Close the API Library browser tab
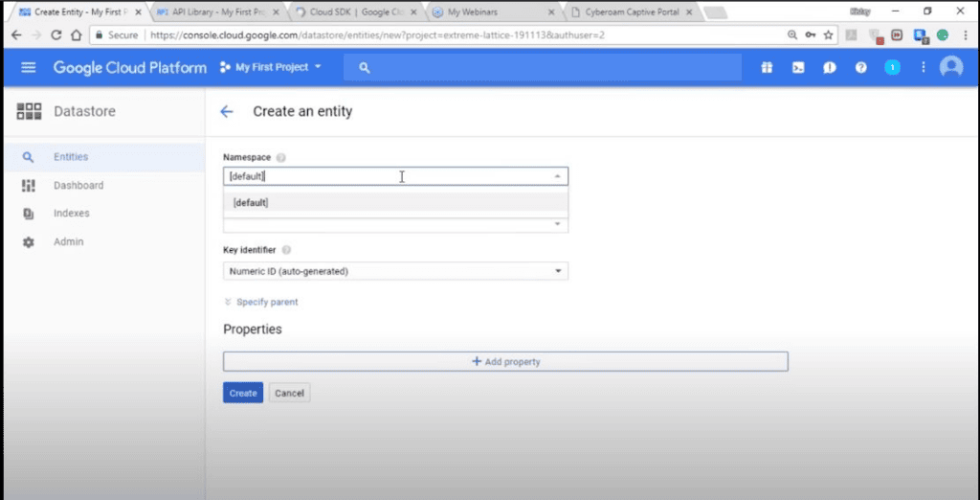Screen dimensions: 980x500 (276, 11)
